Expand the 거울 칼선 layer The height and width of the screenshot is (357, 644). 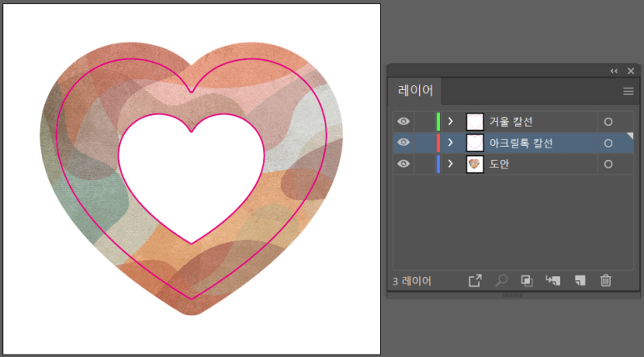[x=450, y=121]
